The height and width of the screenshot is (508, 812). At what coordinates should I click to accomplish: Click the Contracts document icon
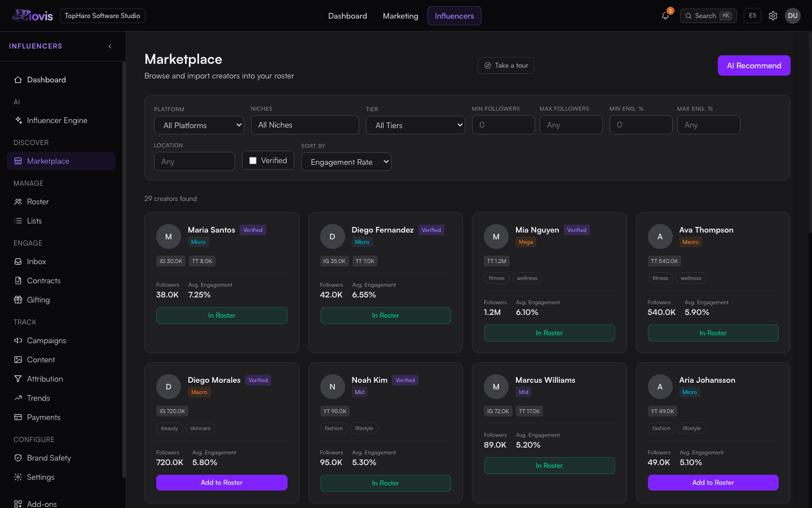coord(18,281)
